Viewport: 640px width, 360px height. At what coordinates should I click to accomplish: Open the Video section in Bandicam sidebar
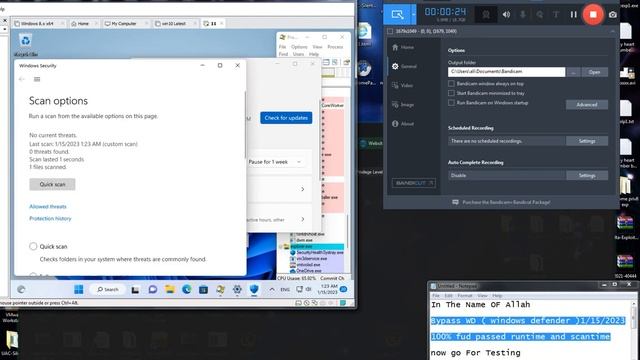(x=402, y=85)
